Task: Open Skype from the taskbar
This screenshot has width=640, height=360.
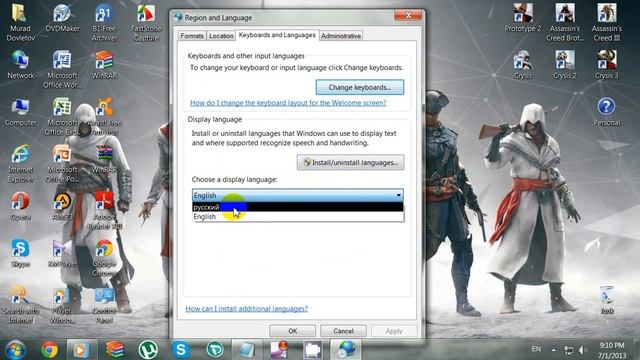Action: 181,350
